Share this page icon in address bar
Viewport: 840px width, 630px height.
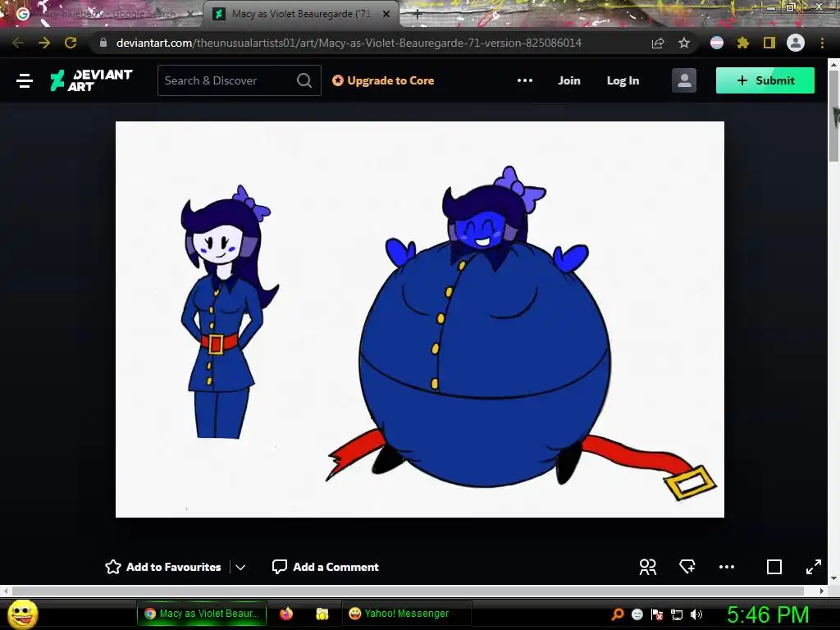click(658, 43)
